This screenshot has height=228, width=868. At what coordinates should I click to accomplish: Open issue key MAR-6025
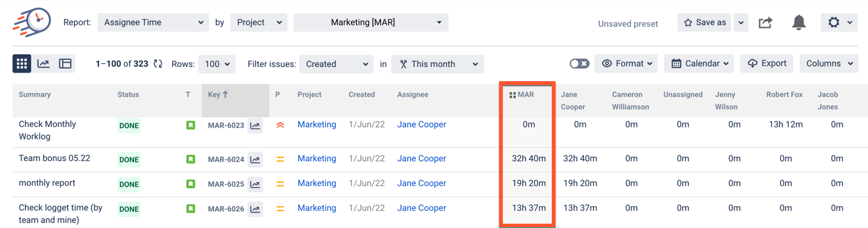coord(226,185)
